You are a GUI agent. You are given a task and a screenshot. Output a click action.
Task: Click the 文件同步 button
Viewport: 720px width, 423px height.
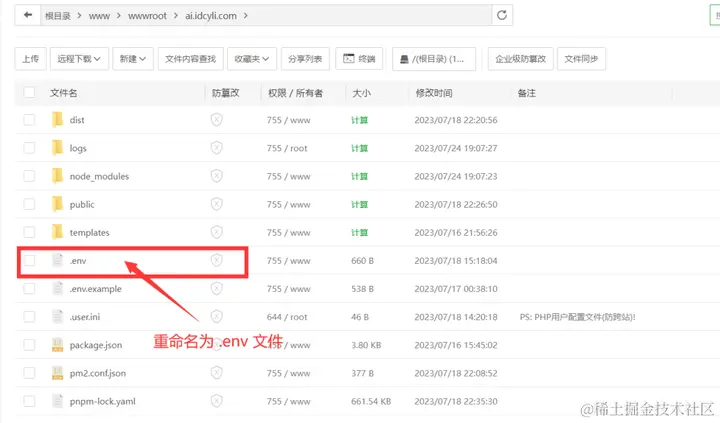point(581,59)
